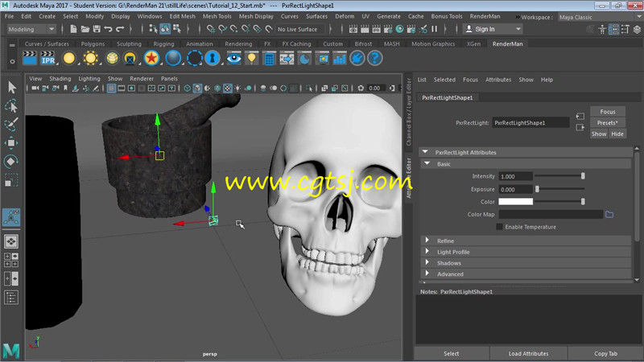Open the RenderMan menu in menu bar
This screenshot has width=644, height=362.
(x=485, y=16)
